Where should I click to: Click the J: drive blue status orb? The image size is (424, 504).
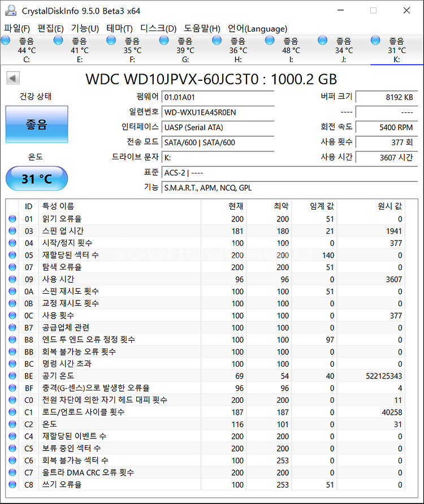(x=322, y=41)
